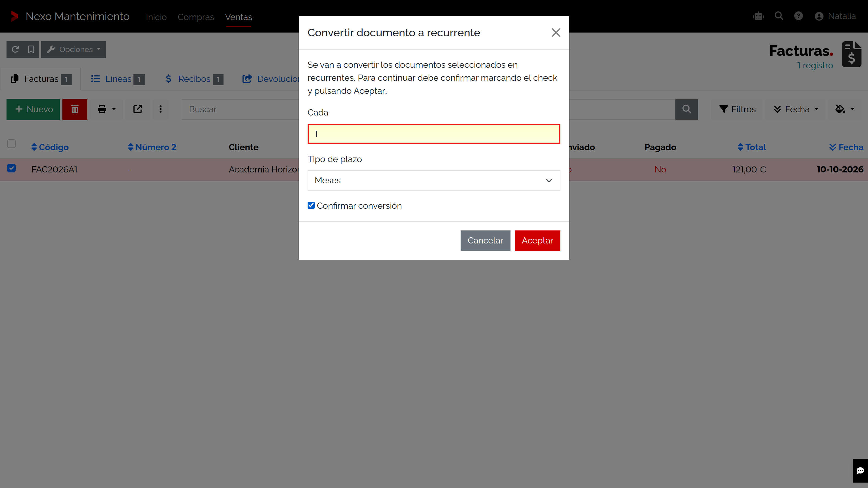Go to Inicio menu

tap(156, 17)
